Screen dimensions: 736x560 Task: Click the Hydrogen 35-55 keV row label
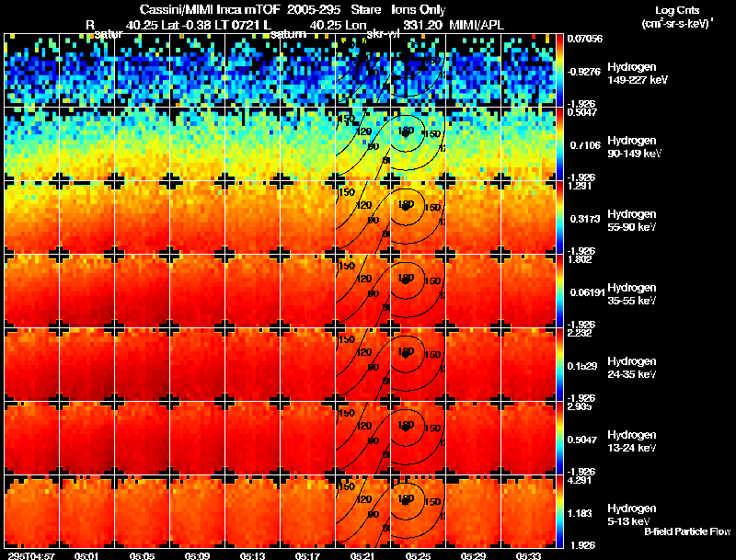coord(632,293)
